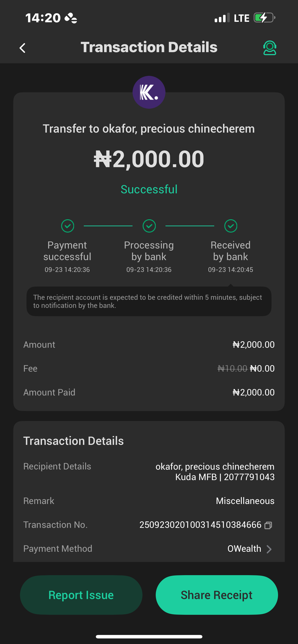Screen dimensions: 298x644
Task: Expand the OWealth payment method chevron
Action: (269, 549)
